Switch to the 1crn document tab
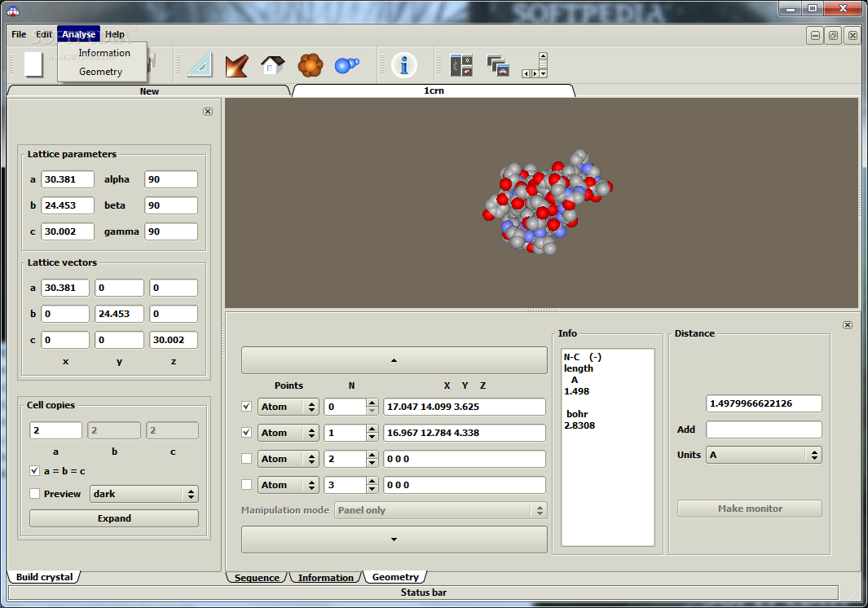This screenshot has height=608, width=868. pyautogui.click(x=434, y=90)
